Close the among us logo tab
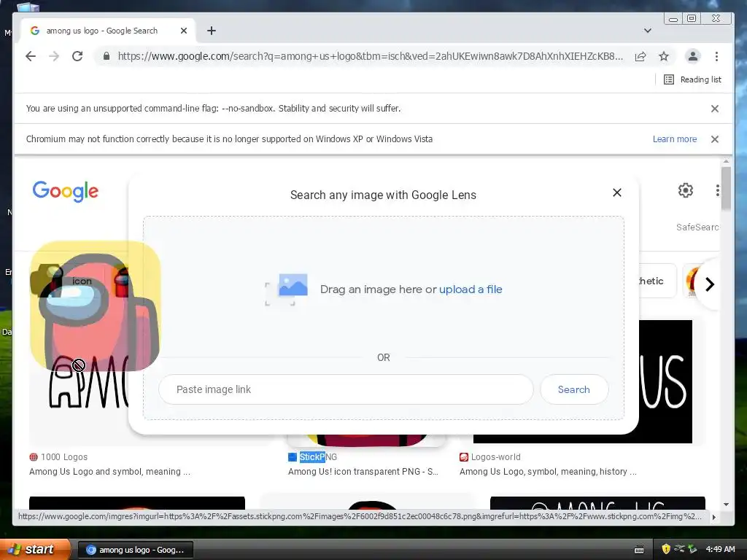747x560 pixels. coord(184,31)
